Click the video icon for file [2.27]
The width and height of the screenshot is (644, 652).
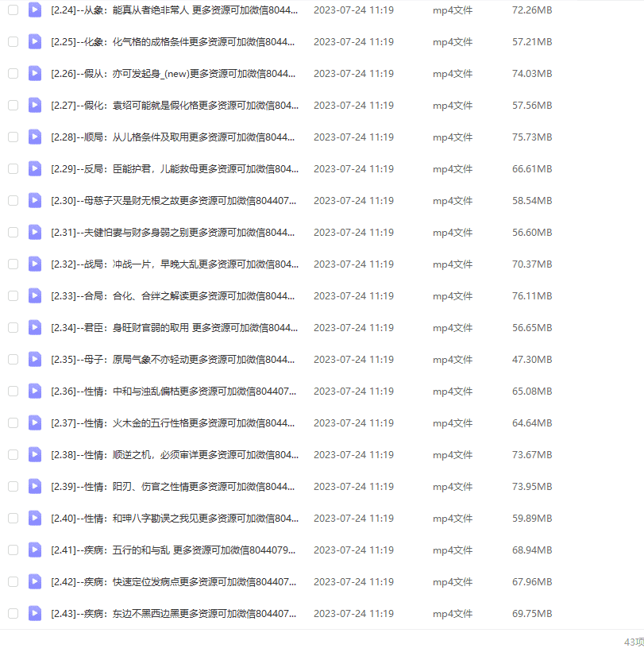(35, 105)
